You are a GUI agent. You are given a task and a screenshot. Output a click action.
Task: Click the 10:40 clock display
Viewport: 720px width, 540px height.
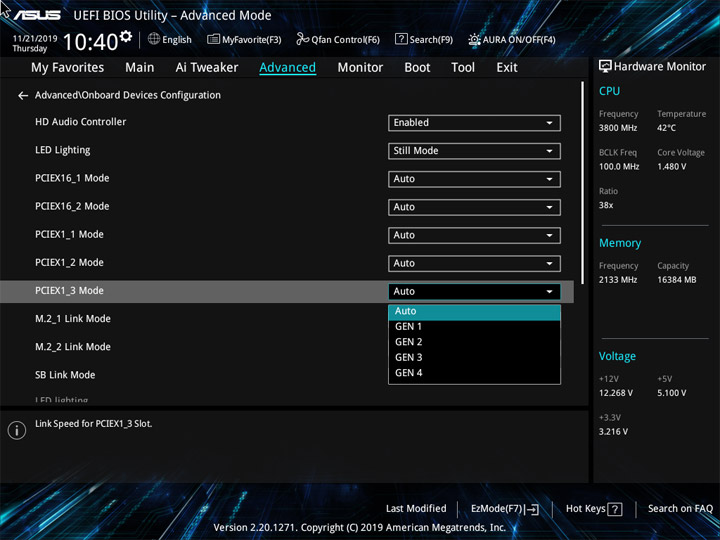tap(90, 42)
